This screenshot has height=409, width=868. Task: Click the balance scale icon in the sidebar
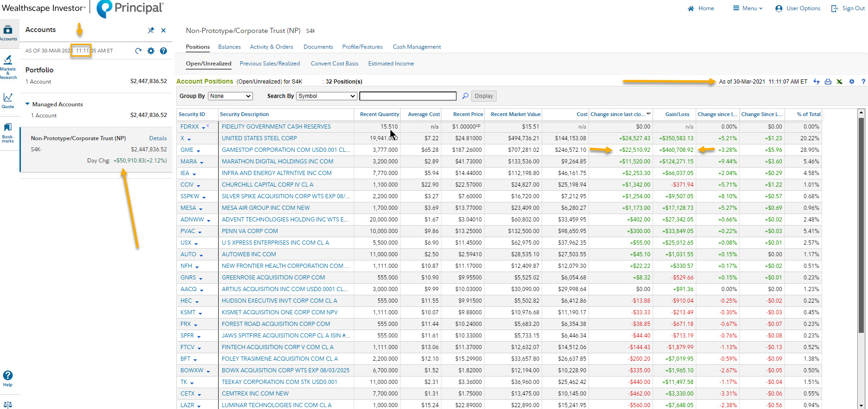pos(8,405)
